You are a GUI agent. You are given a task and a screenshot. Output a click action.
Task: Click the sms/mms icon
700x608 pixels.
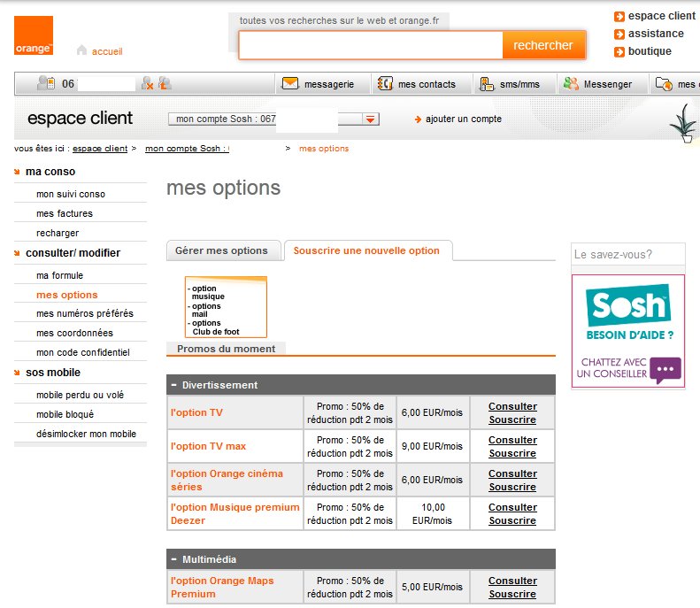[487, 84]
